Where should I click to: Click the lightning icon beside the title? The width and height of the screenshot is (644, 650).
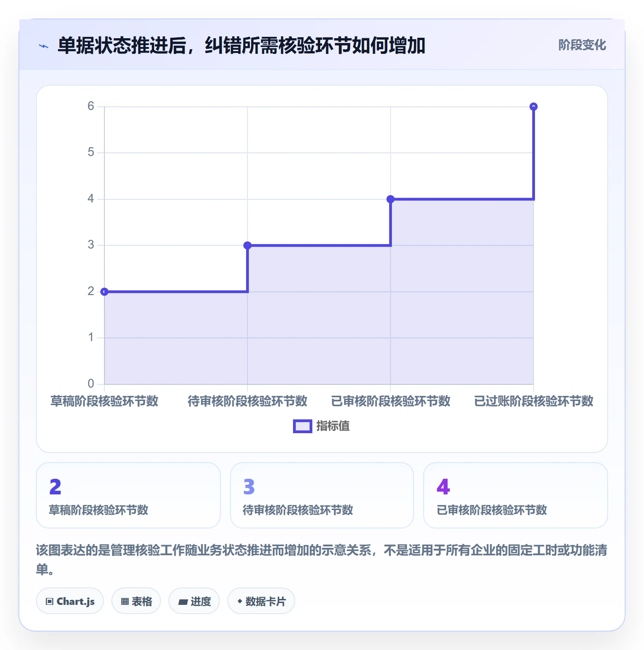[x=44, y=46]
